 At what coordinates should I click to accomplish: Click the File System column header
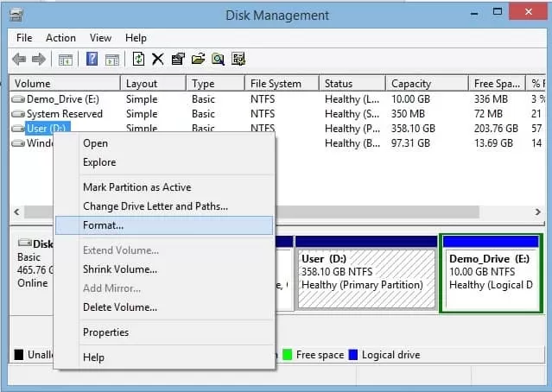[x=276, y=84]
